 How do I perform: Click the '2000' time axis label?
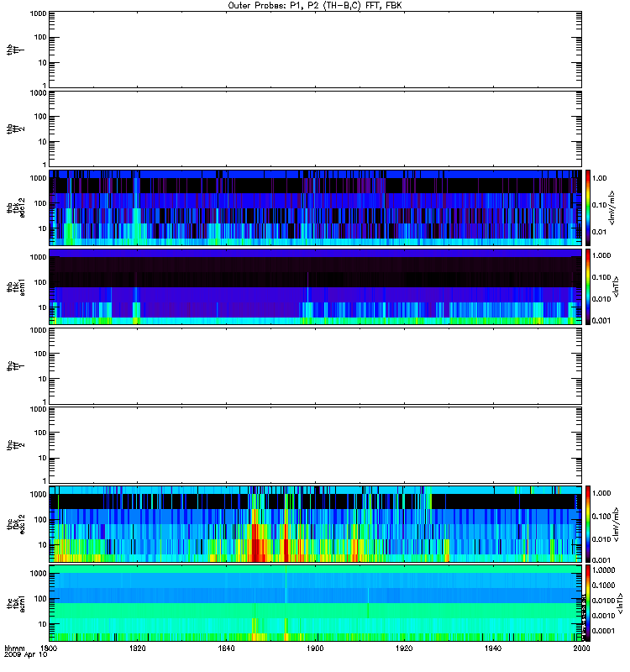pos(581,648)
